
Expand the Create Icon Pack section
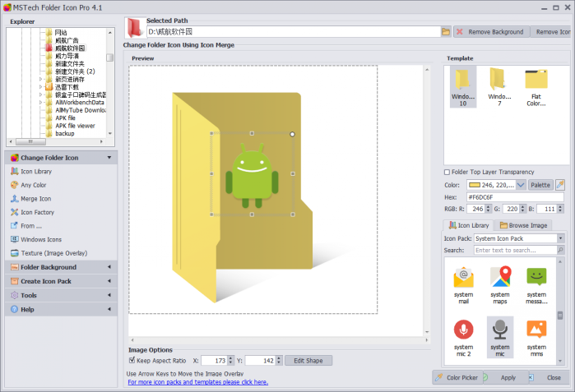tap(61, 281)
